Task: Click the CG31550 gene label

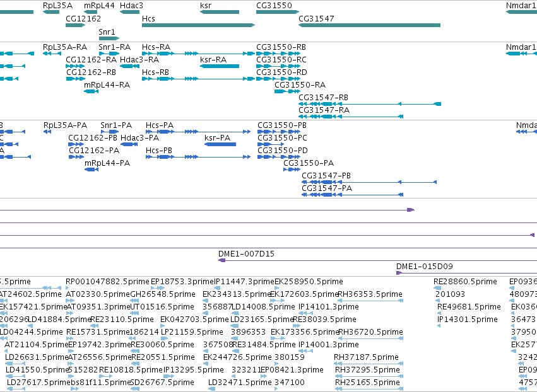Action: (x=274, y=6)
